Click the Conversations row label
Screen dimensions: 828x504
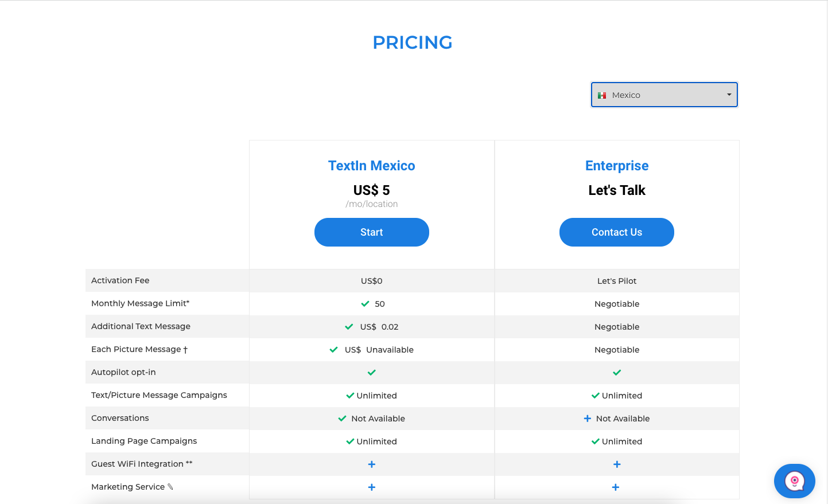(120, 418)
